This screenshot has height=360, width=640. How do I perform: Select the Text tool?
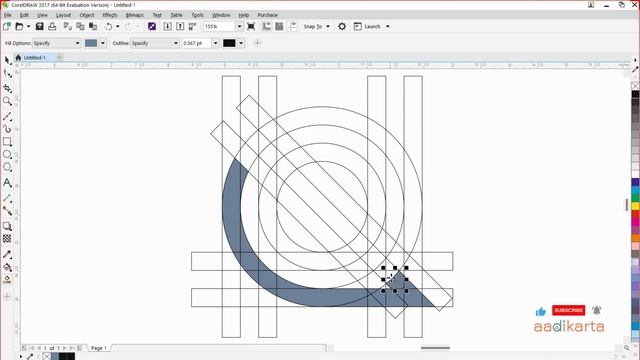[7, 182]
